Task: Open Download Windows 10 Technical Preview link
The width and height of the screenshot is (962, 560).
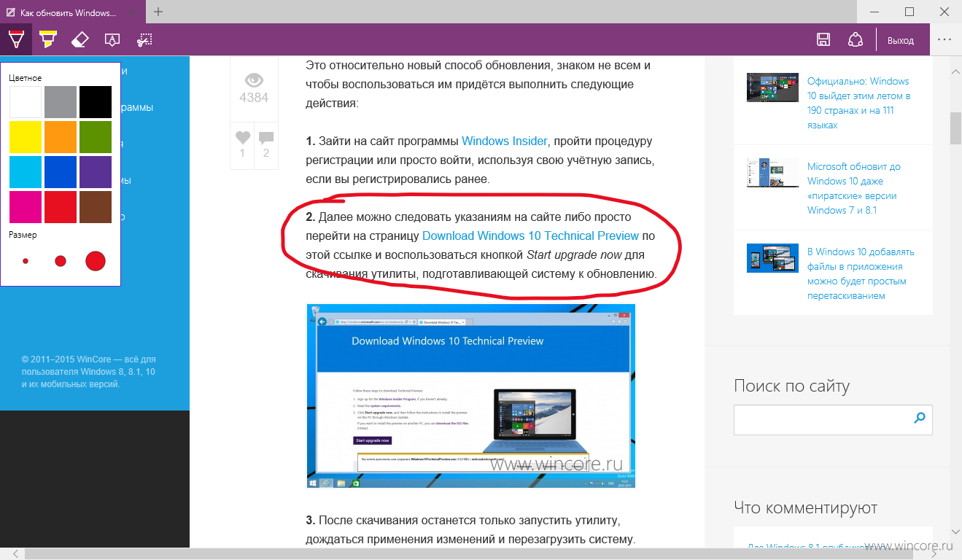Action: pos(530,236)
